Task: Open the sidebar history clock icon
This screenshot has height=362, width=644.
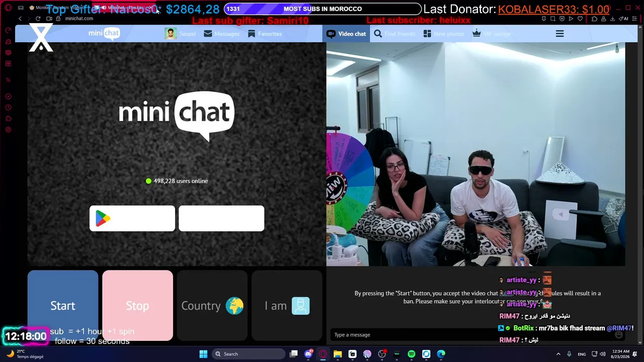Action: (8, 108)
